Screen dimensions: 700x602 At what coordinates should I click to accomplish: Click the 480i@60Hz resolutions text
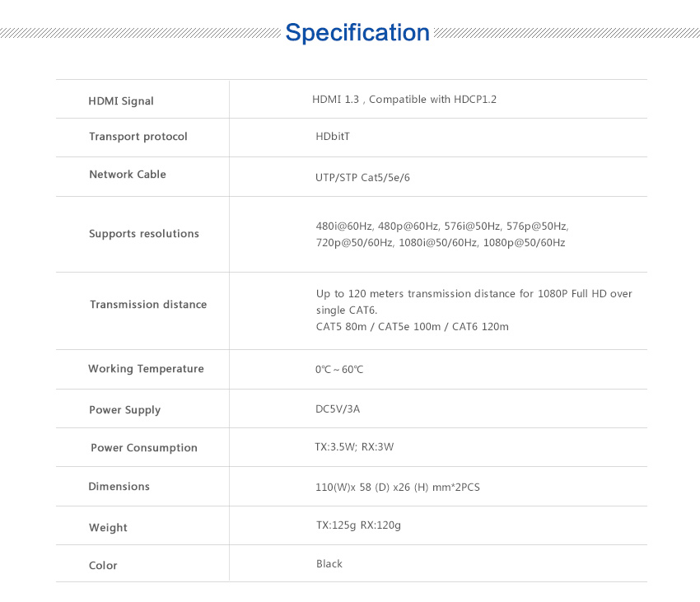[441, 226]
